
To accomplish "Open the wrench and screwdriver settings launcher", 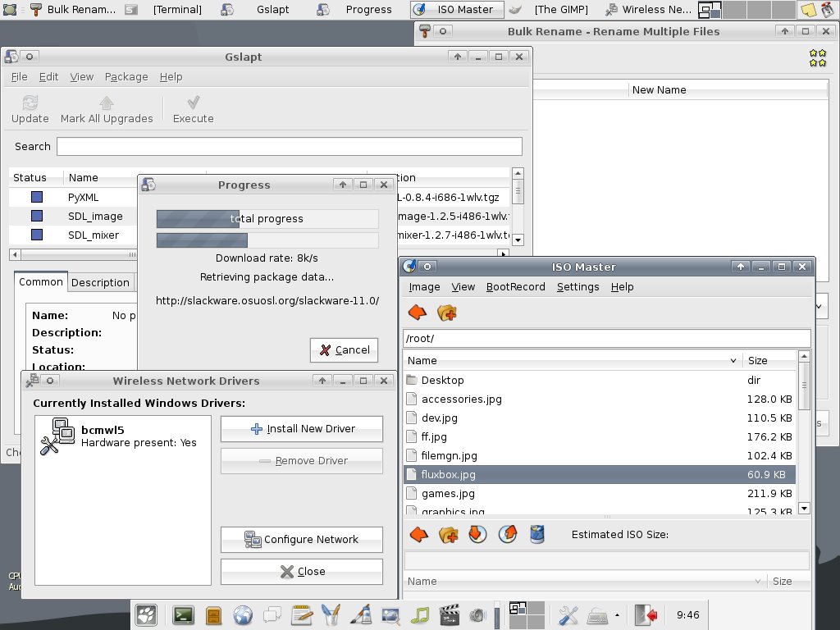I will (x=568, y=615).
